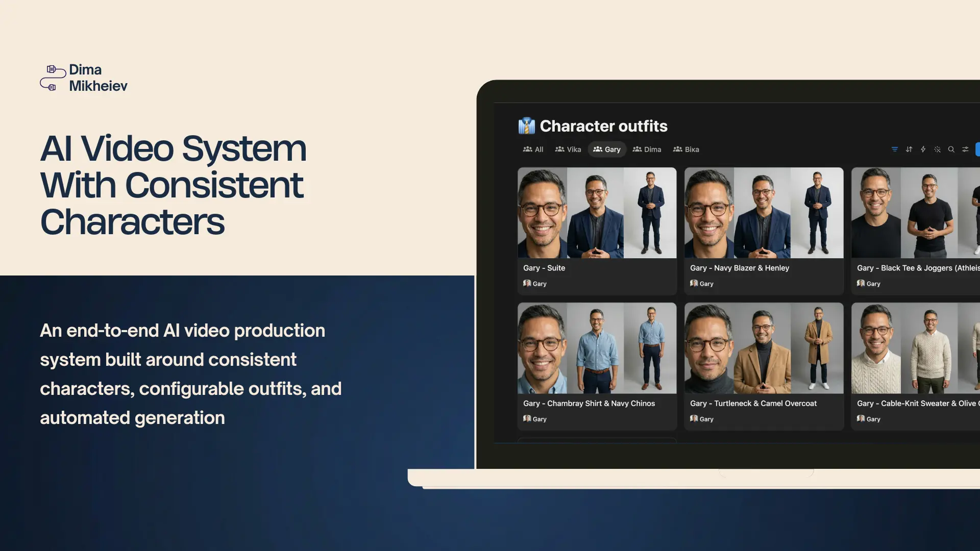Select the Gary tab
Viewport: 980px width, 551px height.
(x=607, y=149)
